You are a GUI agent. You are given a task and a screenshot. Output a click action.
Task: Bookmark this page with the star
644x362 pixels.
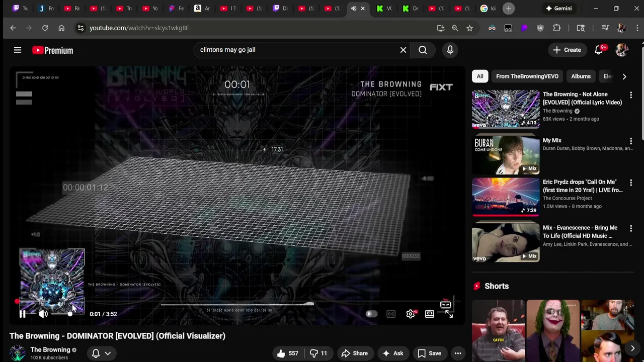tap(469, 28)
